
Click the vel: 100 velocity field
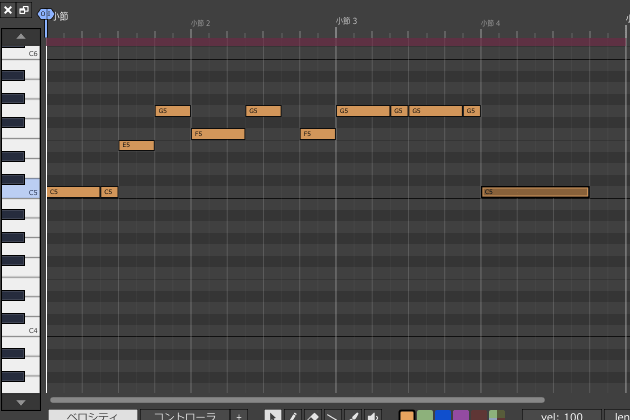pos(561,415)
